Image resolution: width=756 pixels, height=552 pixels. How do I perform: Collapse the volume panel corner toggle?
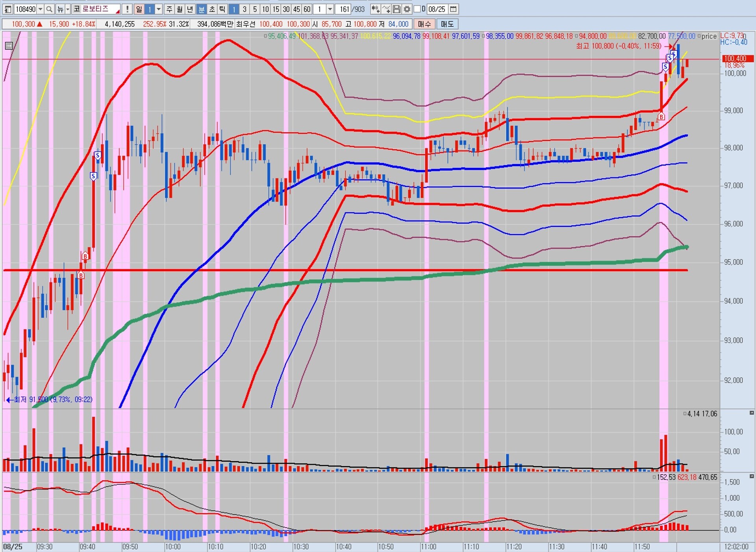pos(751,413)
